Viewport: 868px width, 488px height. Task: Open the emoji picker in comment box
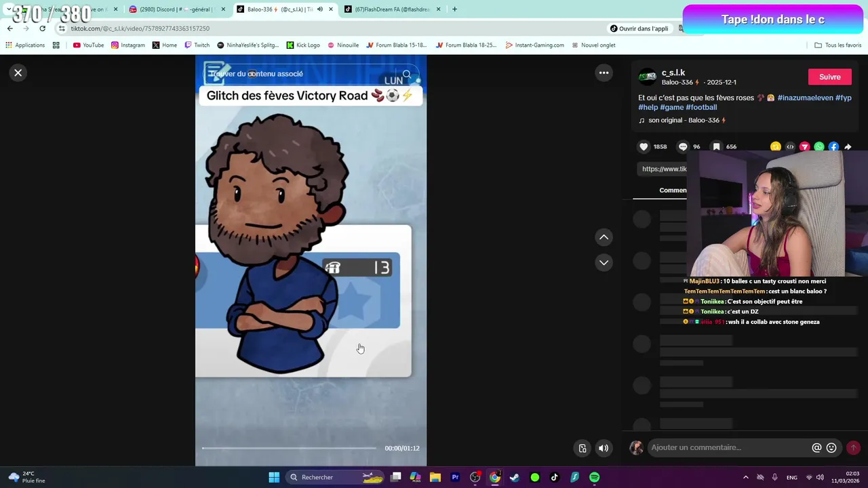click(x=831, y=447)
